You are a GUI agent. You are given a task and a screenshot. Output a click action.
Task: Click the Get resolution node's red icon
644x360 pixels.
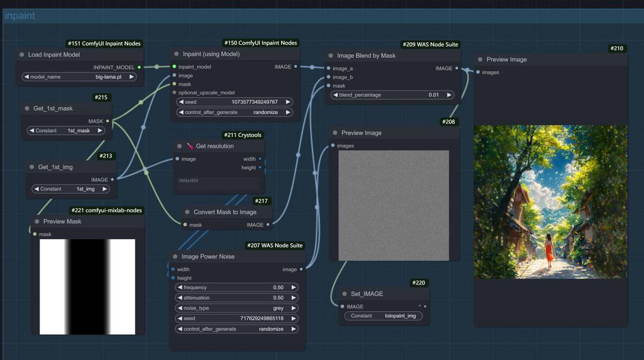coord(189,146)
